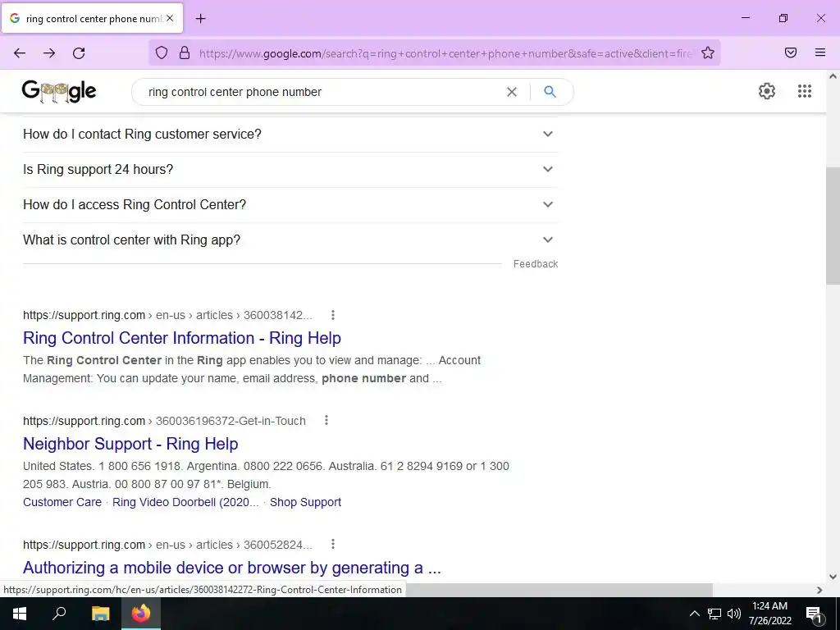Viewport: 840px width, 630px height.
Task: Click into the Google search field
Action: pos(322,92)
